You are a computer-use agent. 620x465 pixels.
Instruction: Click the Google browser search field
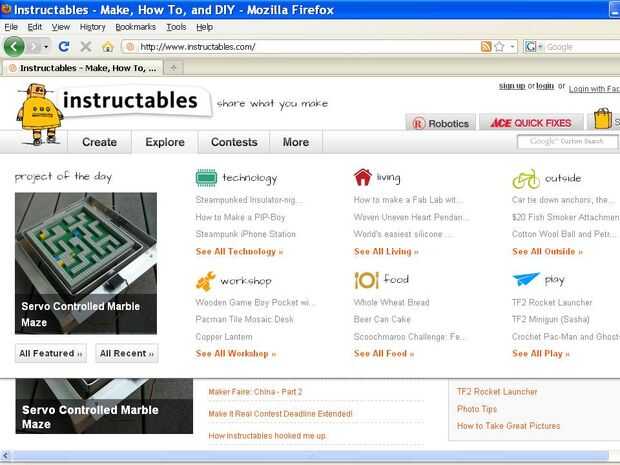(x=581, y=47)
